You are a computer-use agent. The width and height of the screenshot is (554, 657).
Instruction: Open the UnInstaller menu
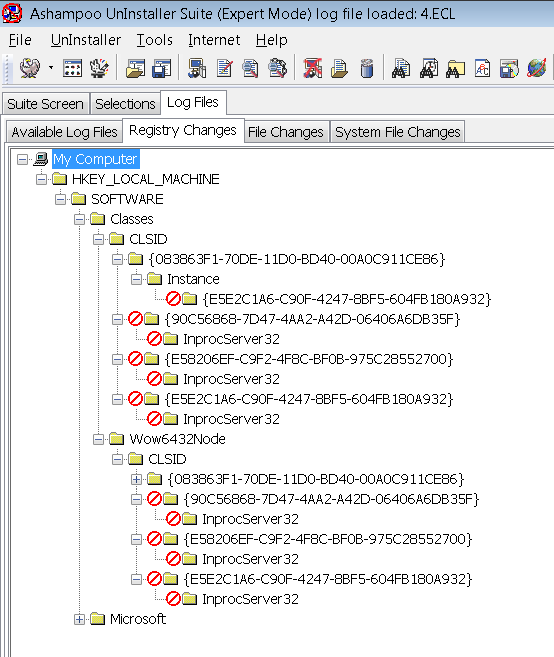85,40
